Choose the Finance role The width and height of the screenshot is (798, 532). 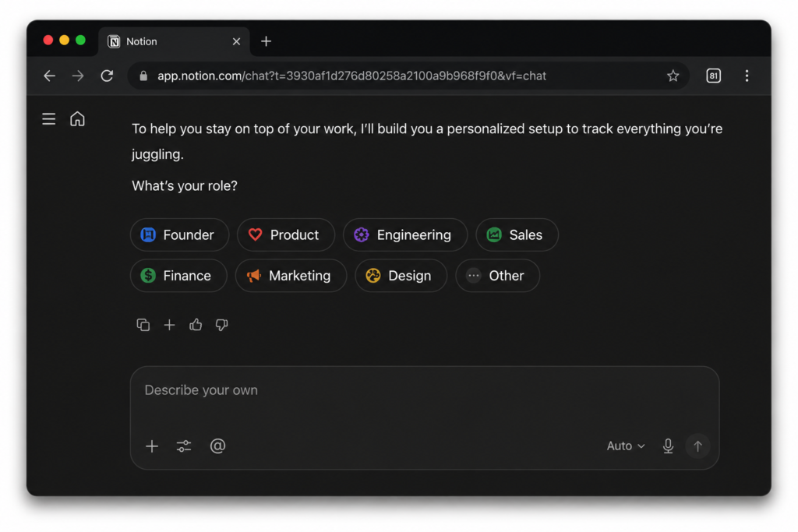coord(178,275)
